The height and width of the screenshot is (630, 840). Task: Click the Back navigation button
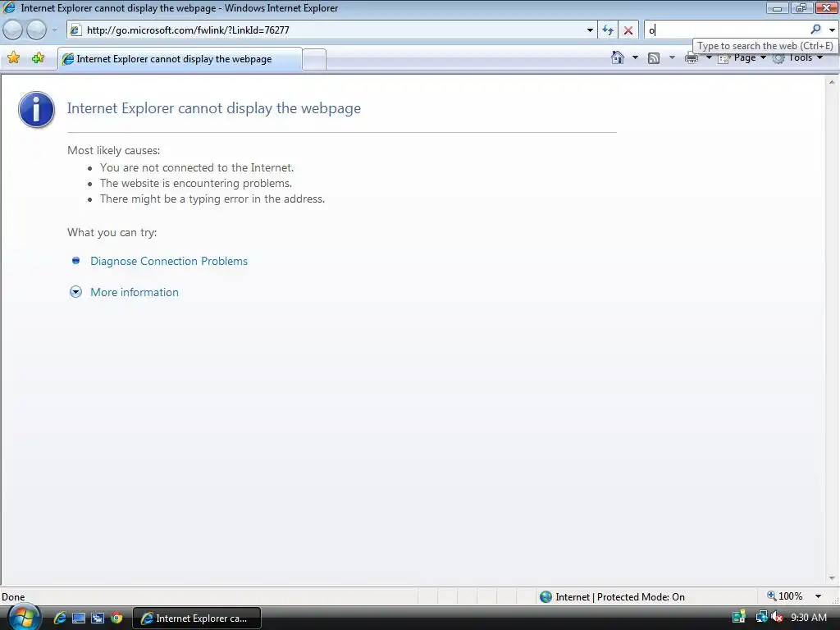point(13,30)
